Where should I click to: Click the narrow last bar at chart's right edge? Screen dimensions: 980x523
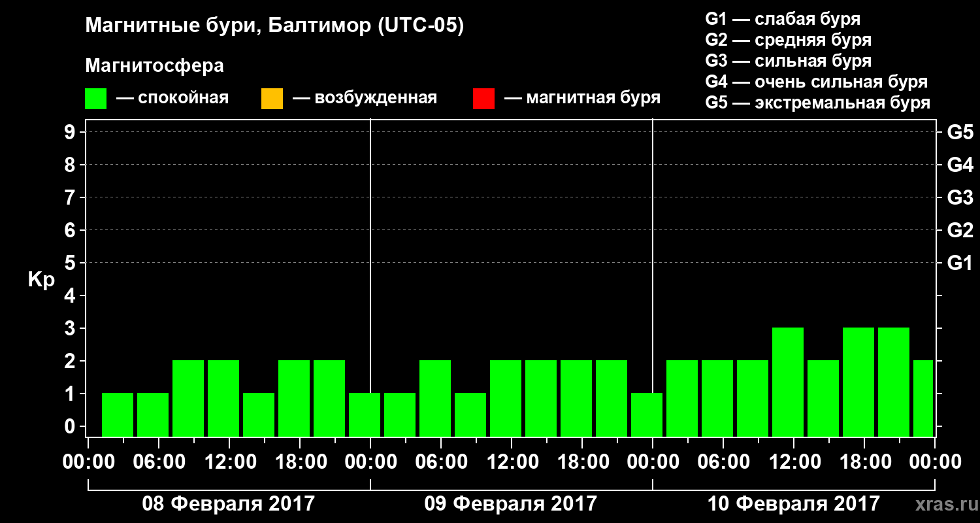923,398
